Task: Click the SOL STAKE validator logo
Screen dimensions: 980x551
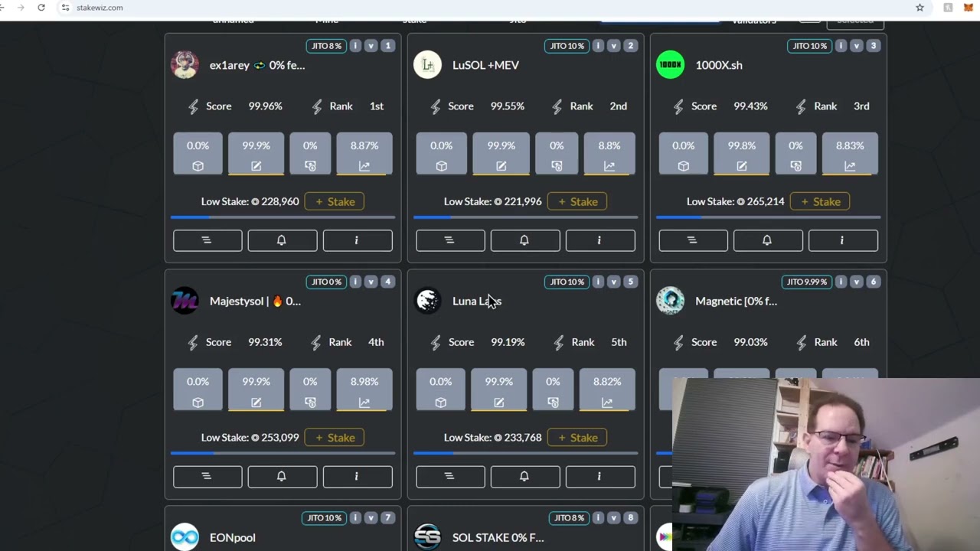Action: pos(427,537)
